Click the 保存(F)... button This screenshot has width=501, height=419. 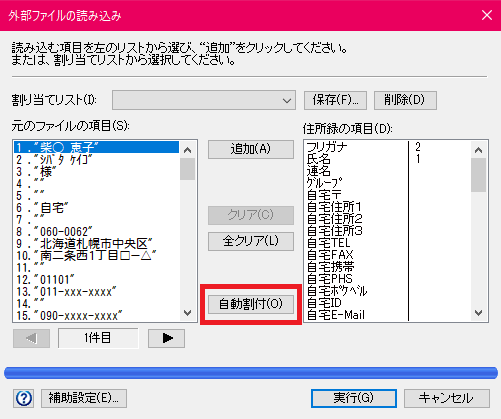pyautogui.click(x=335, y=100)
